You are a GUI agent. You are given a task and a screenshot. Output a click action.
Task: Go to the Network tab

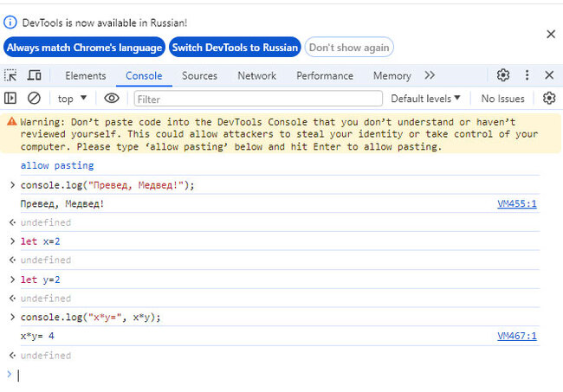point(256,75)
